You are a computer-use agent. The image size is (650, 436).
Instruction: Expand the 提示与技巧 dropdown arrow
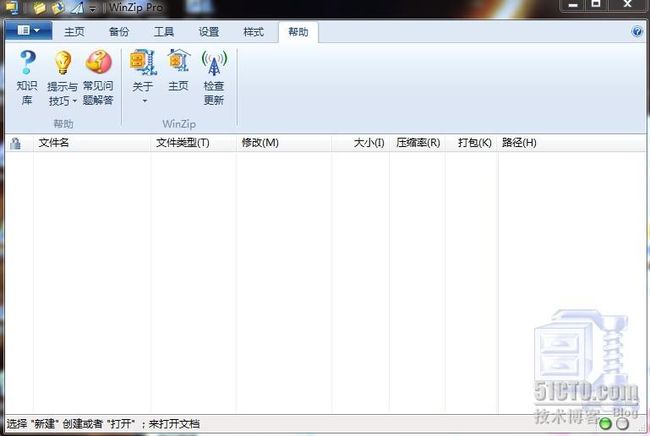click(75, 101)
